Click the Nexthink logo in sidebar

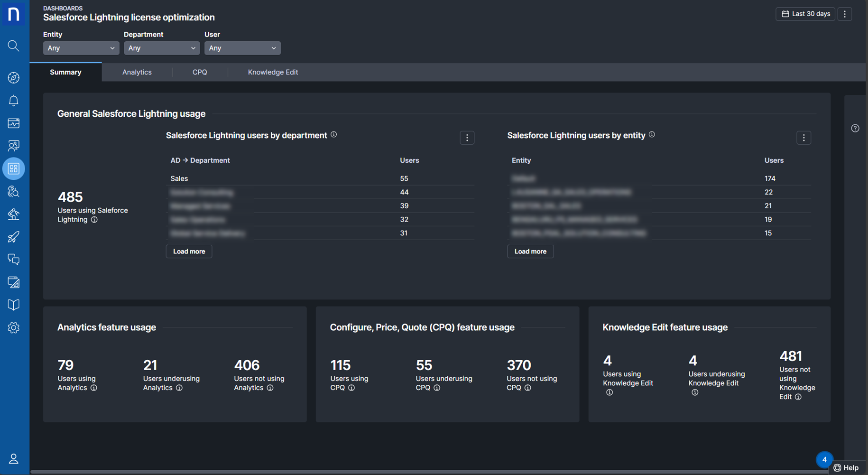(14, 13)
